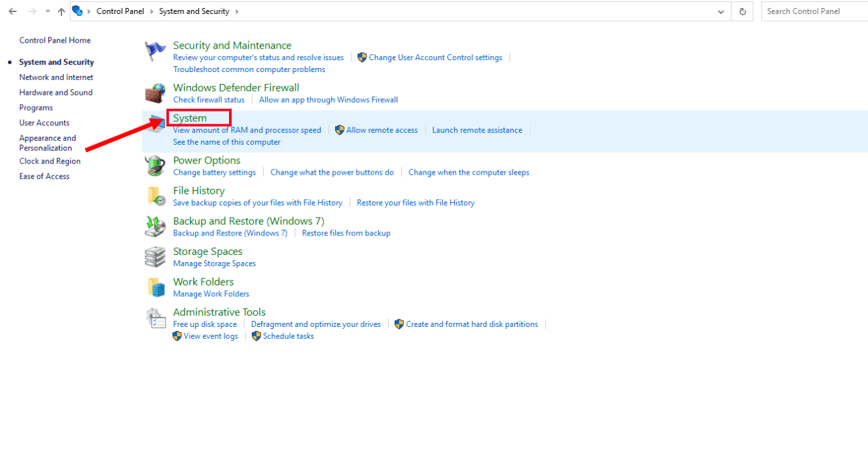Select System and Security breadcrumb segment
The image size is (868, 467).
tap(194, 11)
